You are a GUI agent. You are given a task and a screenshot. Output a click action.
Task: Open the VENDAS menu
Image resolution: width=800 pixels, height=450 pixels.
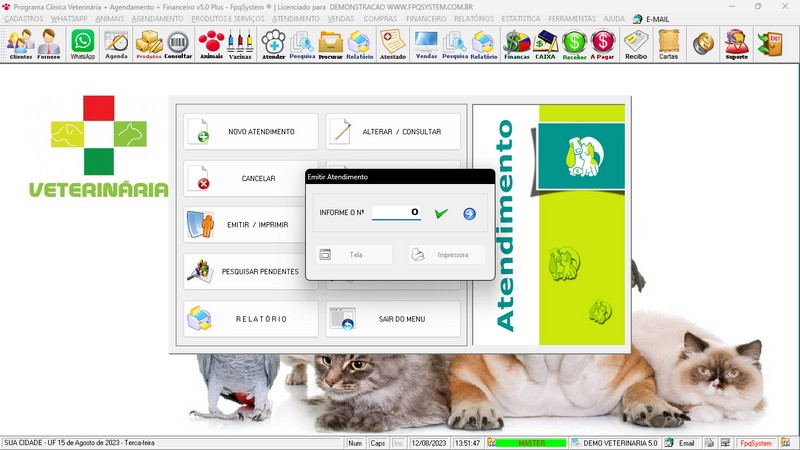[x=341, y=19]
